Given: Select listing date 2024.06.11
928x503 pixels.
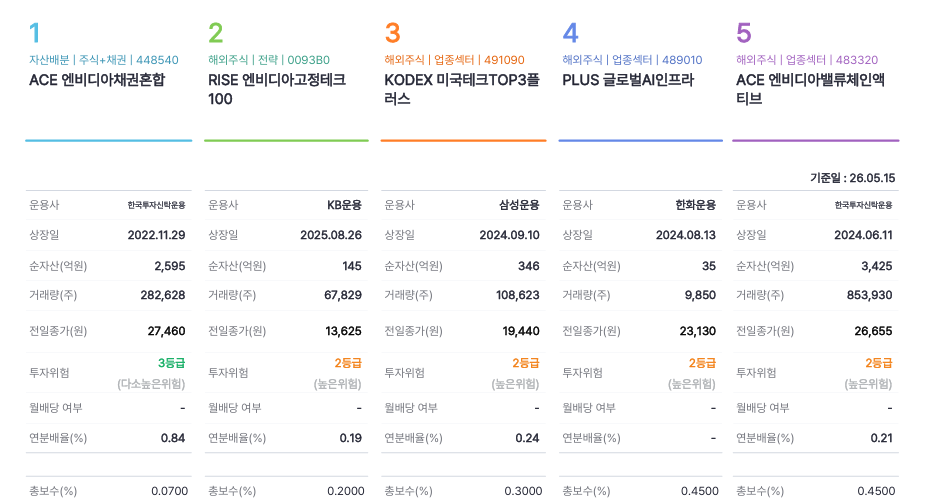Looking at the screenshot, I should (x=863, y=235).
